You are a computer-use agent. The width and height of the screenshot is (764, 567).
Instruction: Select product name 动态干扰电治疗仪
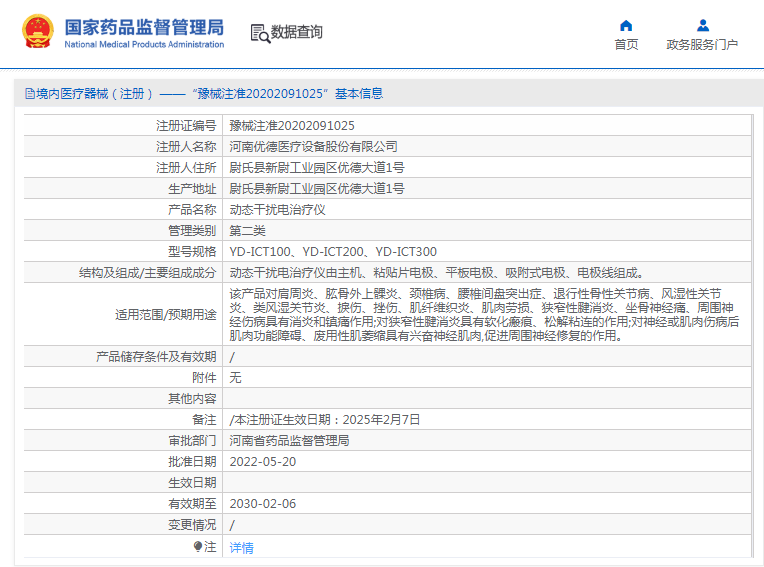point(277,209)
